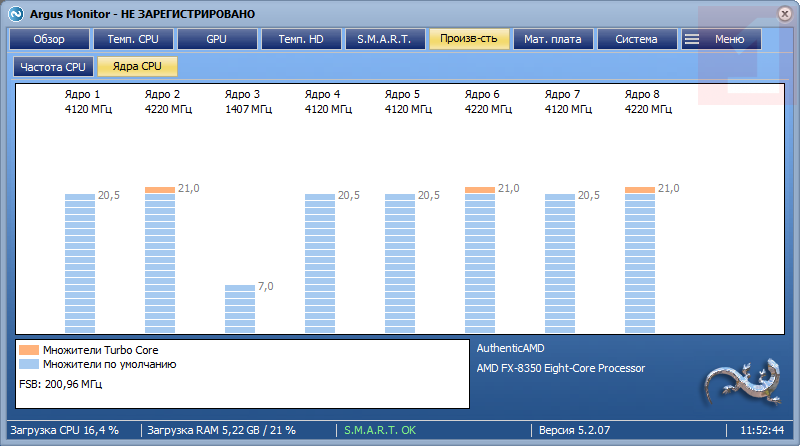Click the 20,5 value beside Ядро 7
Image resolution: width=800 pixels, height=446 pixels.
coord(589,195)
